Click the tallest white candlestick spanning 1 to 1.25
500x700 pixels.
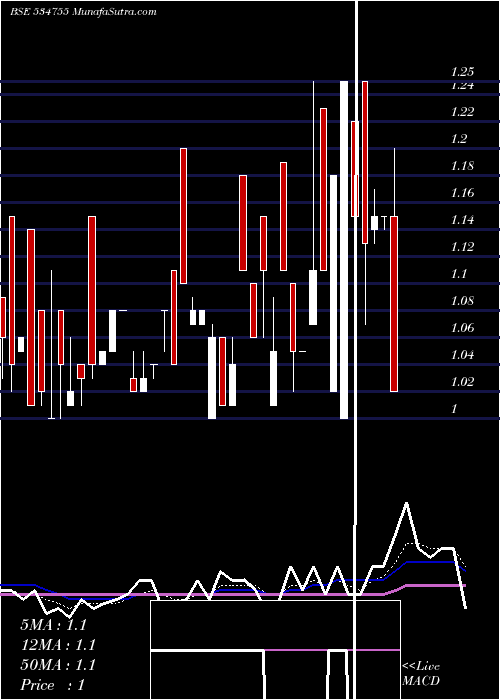[344, 250]
